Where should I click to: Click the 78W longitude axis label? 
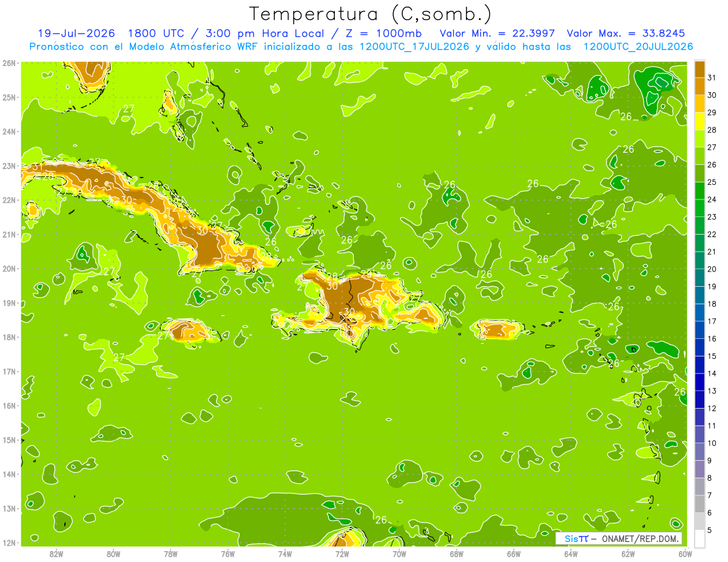pyautogui.click(x=170, y=554)
